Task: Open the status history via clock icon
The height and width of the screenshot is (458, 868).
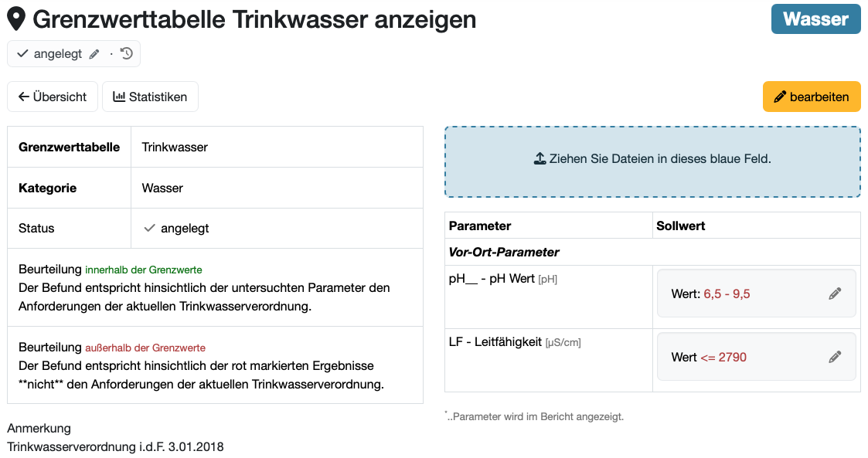Action: (x=125, y=53)
